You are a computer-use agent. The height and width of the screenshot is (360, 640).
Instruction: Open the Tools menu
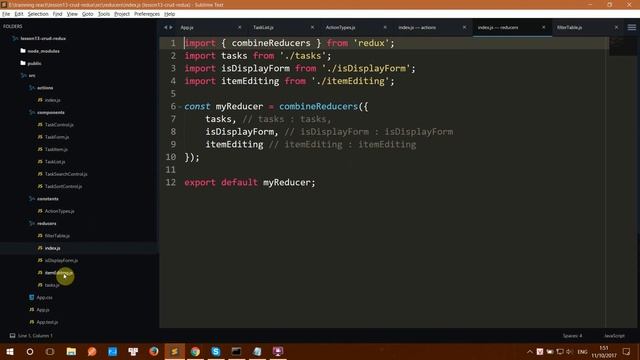[104, 14]
